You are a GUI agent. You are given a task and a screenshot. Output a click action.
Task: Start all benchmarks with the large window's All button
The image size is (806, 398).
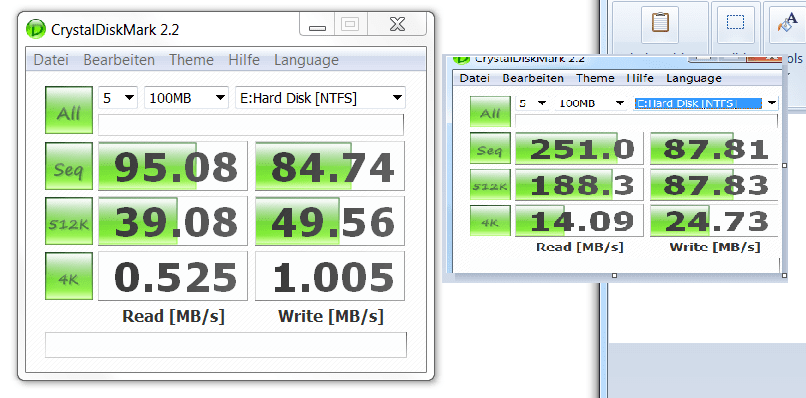(69, 111)
